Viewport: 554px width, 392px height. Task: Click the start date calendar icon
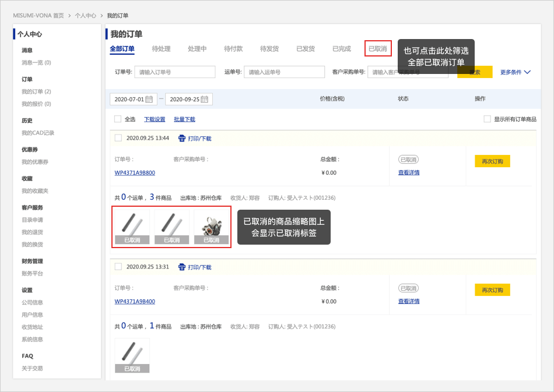click(149, 99)
